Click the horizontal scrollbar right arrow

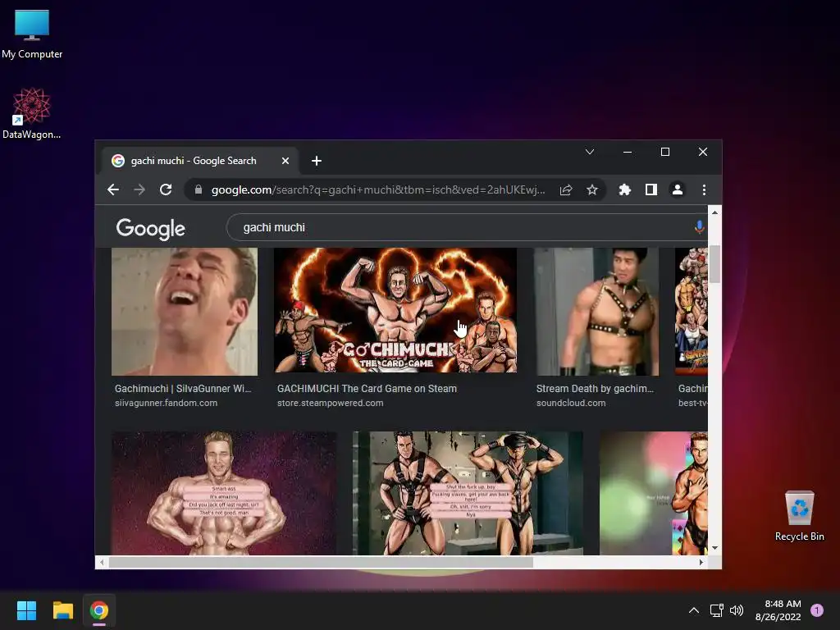pos(701,563)
